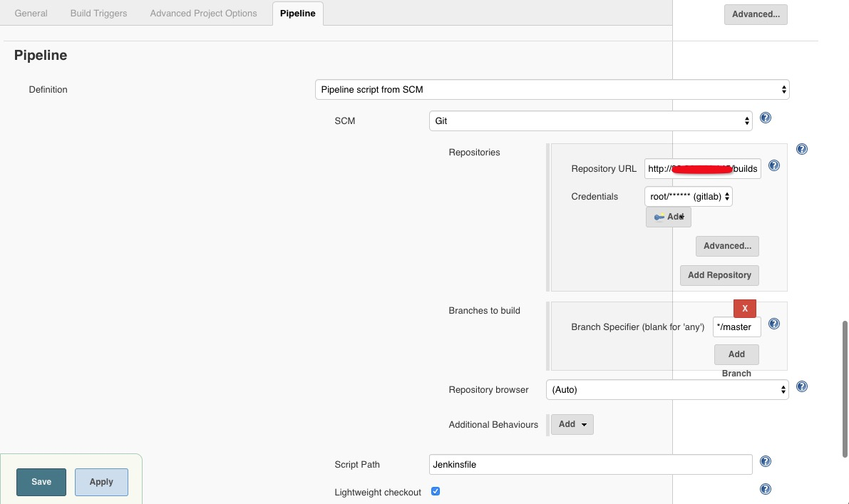Viewport: 849px width, 504px height.
Task: Expand the Additional Behaviours Add menu
Action: [572, 424]
